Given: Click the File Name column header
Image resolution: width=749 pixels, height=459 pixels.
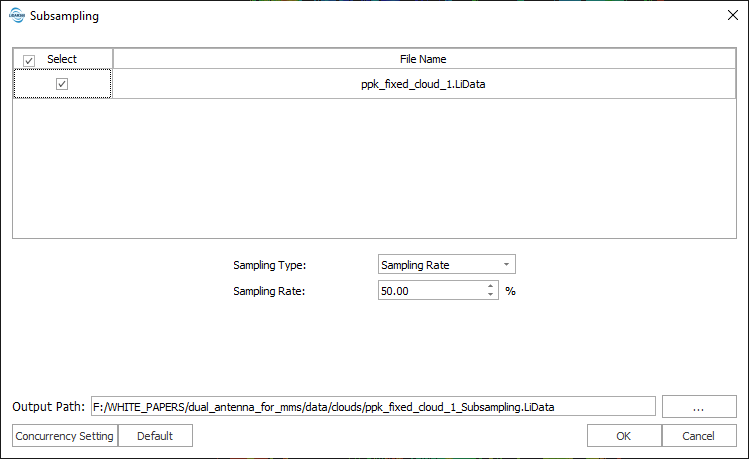Looking at the screenshot, I should [426, 59].
